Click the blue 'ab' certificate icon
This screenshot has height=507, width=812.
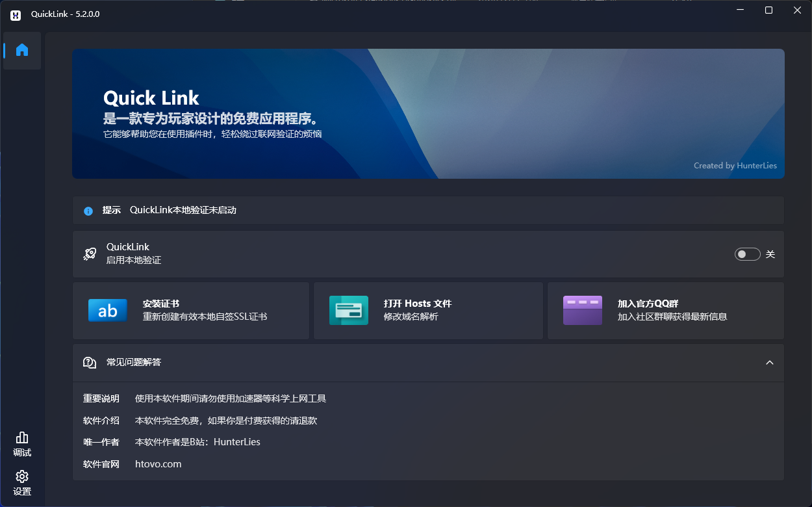(107, 311)
